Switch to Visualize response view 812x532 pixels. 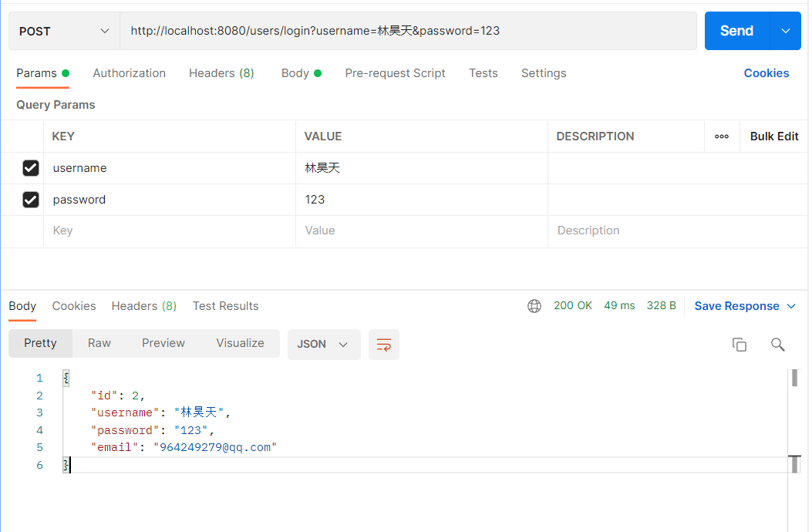(x=240, y=343)
